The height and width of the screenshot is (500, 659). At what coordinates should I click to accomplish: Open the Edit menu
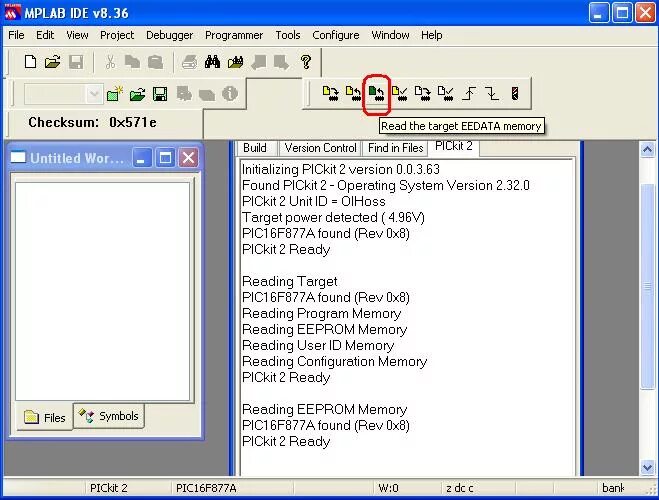[45, 35]
